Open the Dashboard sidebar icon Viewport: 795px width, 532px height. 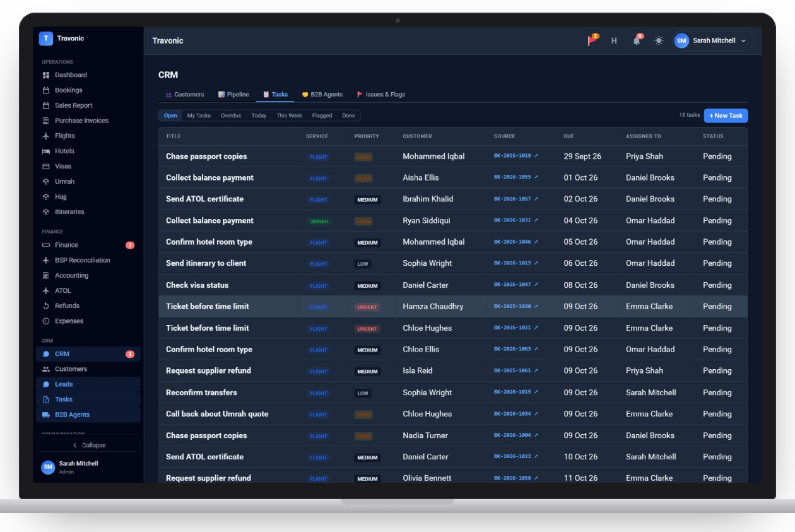[46, 75]
